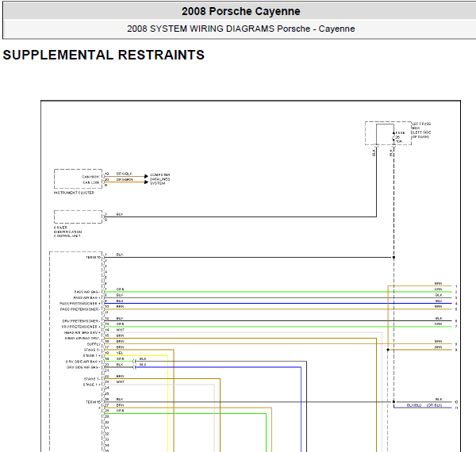Click the 'LEFT FUSE BOX' label
The height and width of the screenshot is (452, 476).
tap(421, 130)
